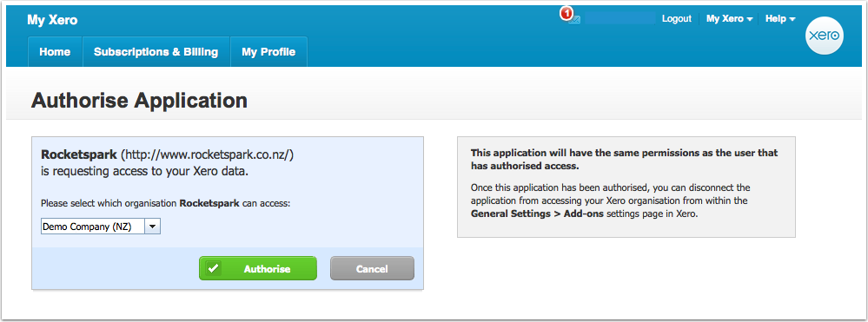Viewport: 868px width, 322px height.
Task: Click the Rocketspark website URL text
Action: click(207, 154)
